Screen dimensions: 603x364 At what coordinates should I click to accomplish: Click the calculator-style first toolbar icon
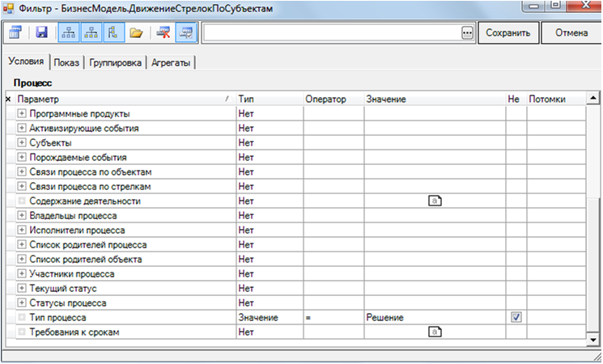click(x=16, y=33)
